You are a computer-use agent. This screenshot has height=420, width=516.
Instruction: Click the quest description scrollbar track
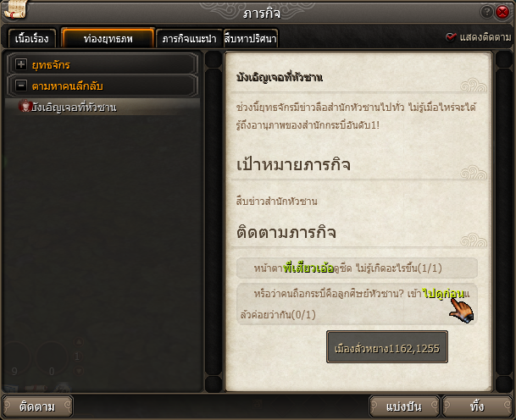(x=503, y=221)
